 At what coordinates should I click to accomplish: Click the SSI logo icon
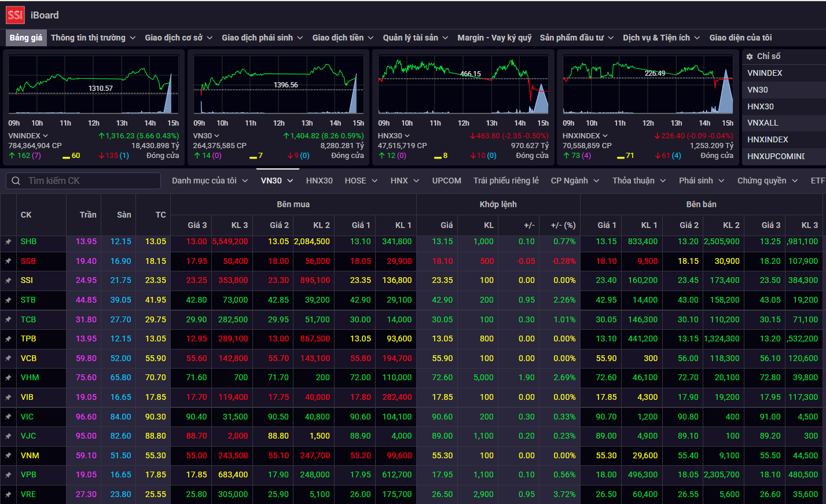(x=15, y=15)
